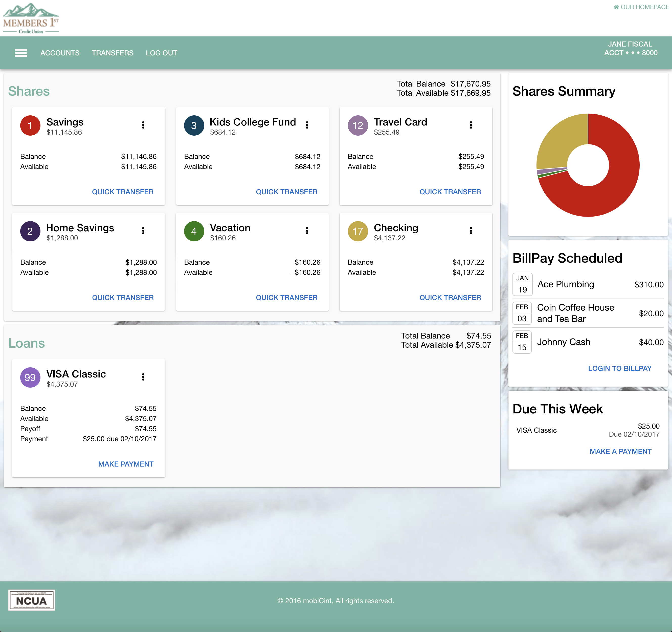Viewport: 672px width, 632px height.
Task: Click the Members 1st Credit Union logo
Action: (x=31, y=19)
